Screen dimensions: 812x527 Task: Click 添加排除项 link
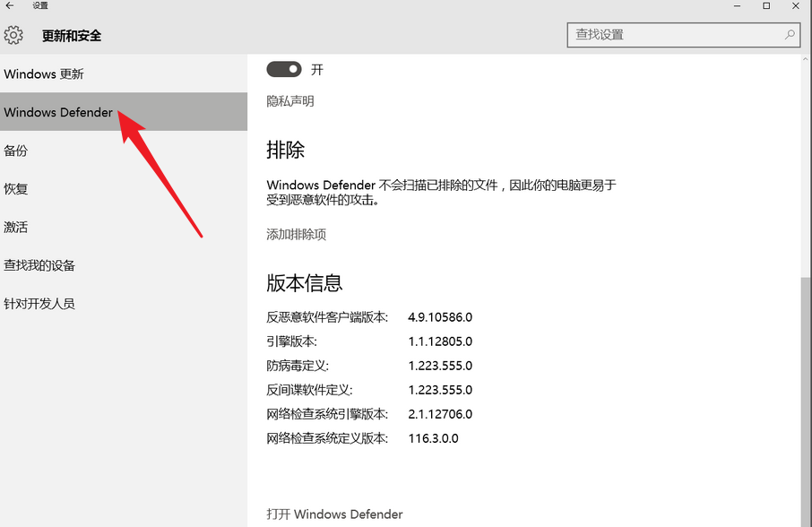coord(297,235)
